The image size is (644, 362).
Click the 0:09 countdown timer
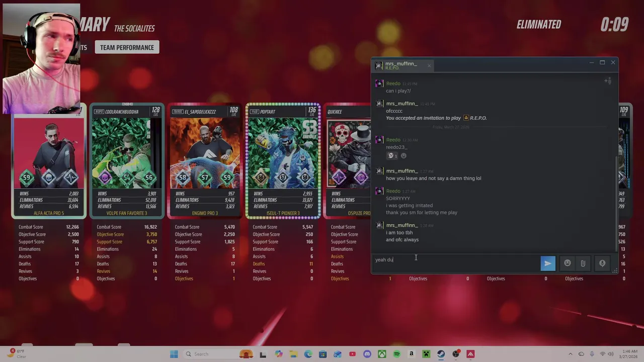coord(614,24)
